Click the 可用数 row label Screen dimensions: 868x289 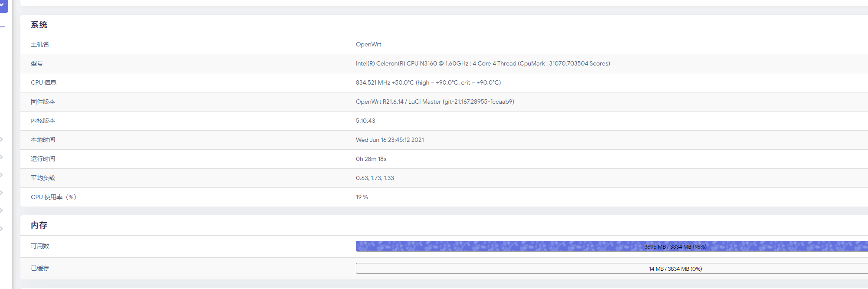pos(40,246)
